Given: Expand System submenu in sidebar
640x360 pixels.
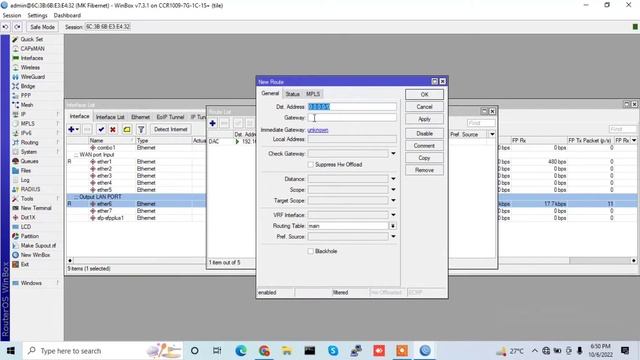Looking at the screenshot, I should coord(29,152).
